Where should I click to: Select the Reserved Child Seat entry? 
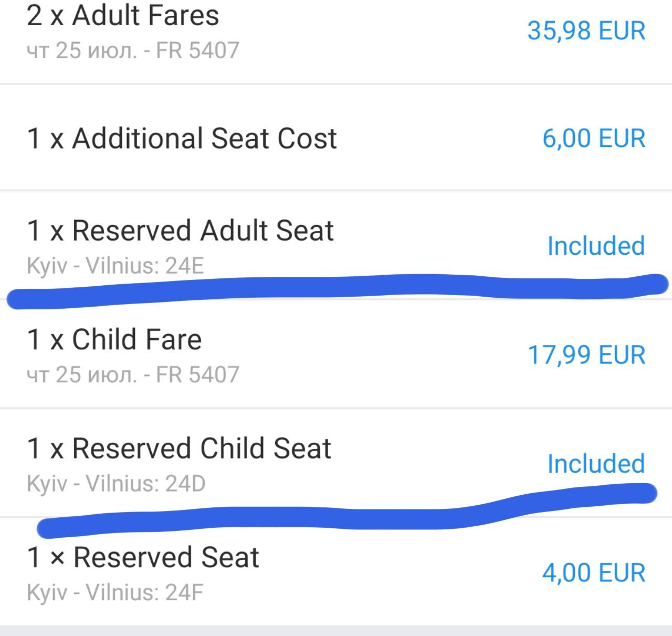pyautogui.click(x=336, y=463)
